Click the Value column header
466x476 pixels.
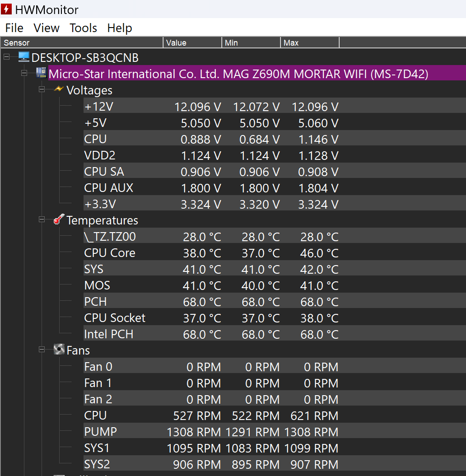click(x=192, y=43)
